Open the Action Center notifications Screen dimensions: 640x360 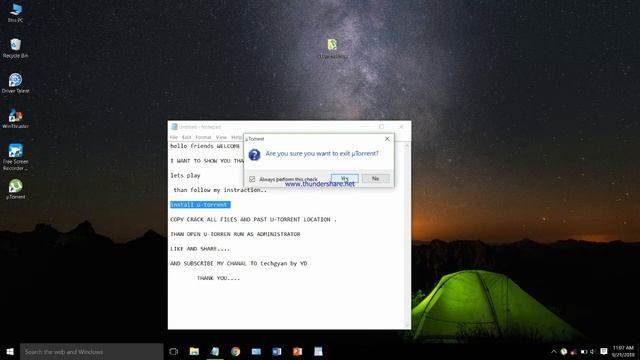coord(604,351)
